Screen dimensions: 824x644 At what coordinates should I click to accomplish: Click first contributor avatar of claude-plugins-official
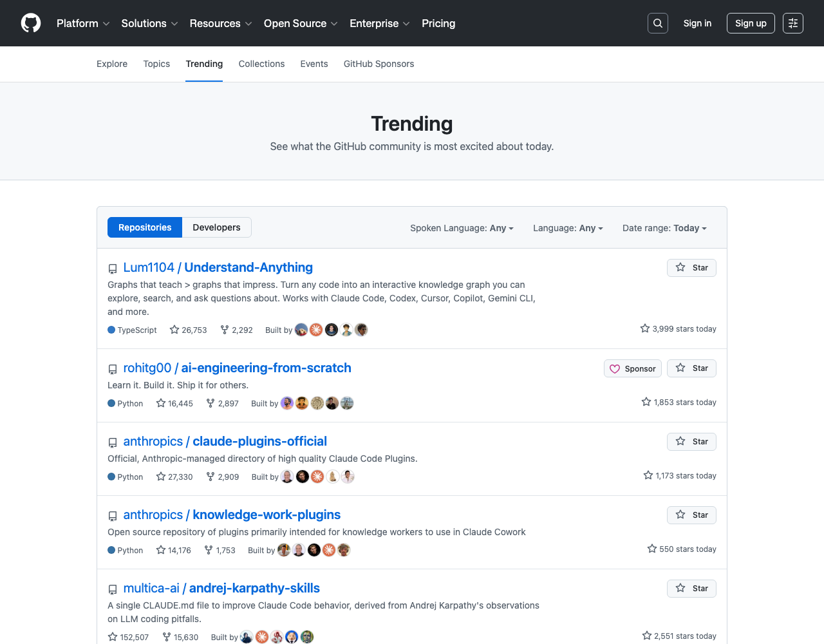pos(287,477)
